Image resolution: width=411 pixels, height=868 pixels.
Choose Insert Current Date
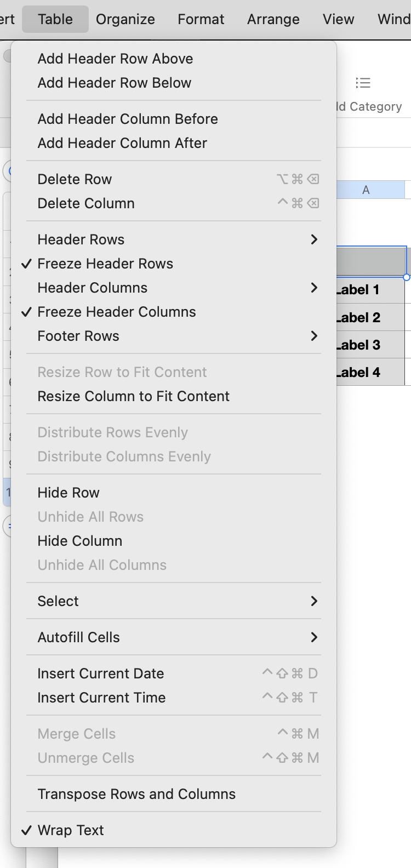[x=101, y=673]
